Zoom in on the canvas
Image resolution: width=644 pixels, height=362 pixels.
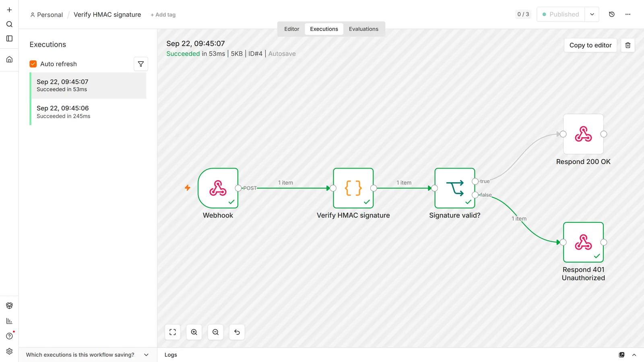click(x=194, y=332)
